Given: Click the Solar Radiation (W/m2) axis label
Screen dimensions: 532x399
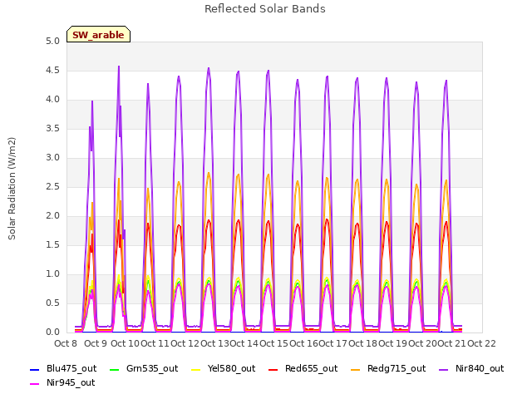Looking at the screenshot, I should 12,189.
